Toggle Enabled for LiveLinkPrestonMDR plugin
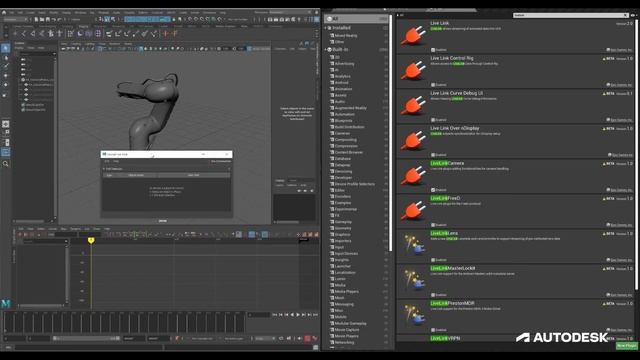The image size is (640, 360). click(433, 330)
